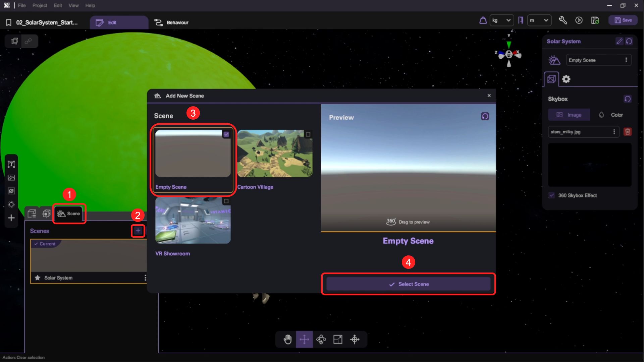The height and width of the screenshot is (362, 644).
Task: Click the Select Scene button
Action: (x=408, y=284)
